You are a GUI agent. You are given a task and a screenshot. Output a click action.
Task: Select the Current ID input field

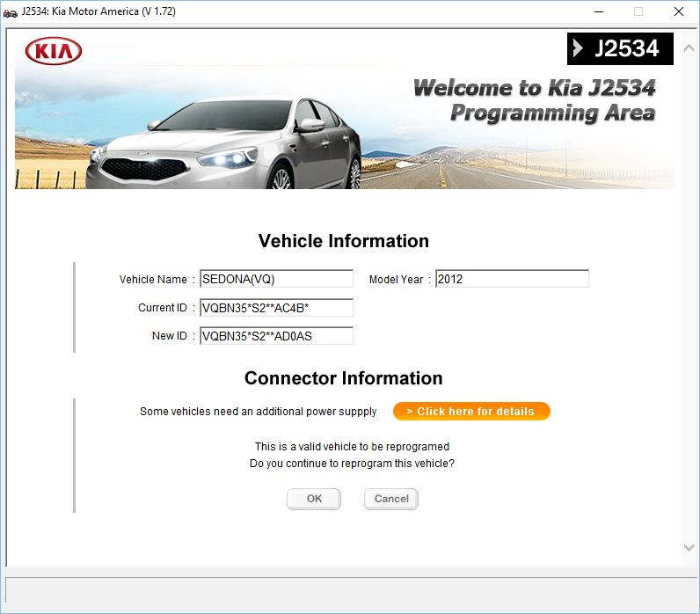(x=276, y=308)
